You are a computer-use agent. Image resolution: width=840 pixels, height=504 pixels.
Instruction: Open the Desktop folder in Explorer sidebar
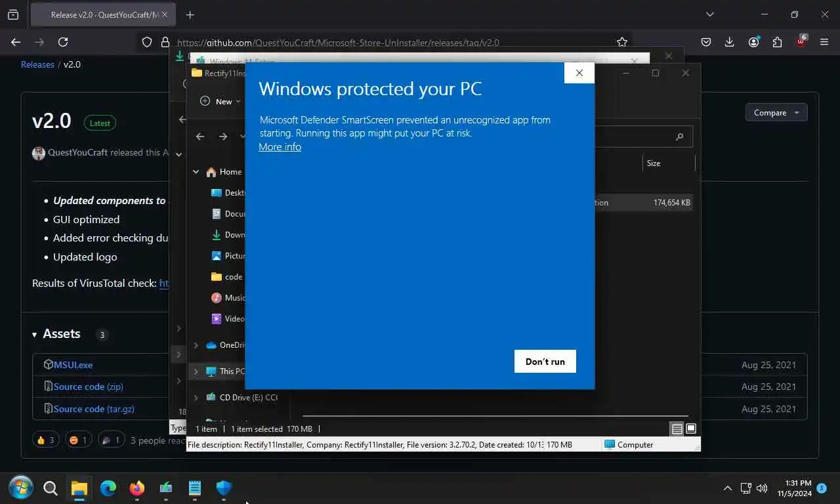228,193
